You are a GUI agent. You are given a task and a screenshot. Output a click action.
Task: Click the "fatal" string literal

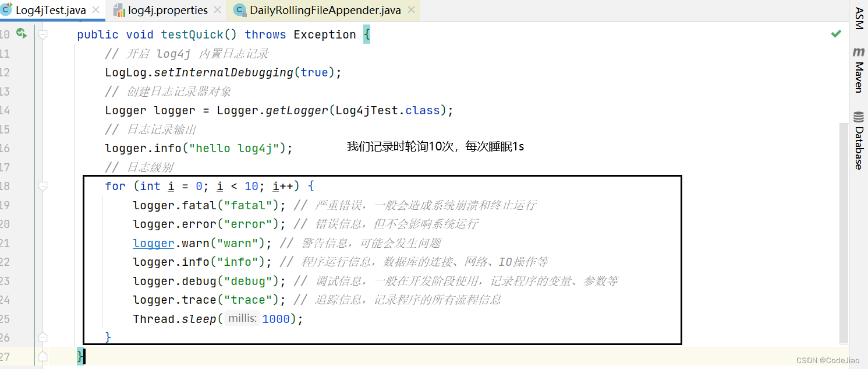(x=248, y=205)
